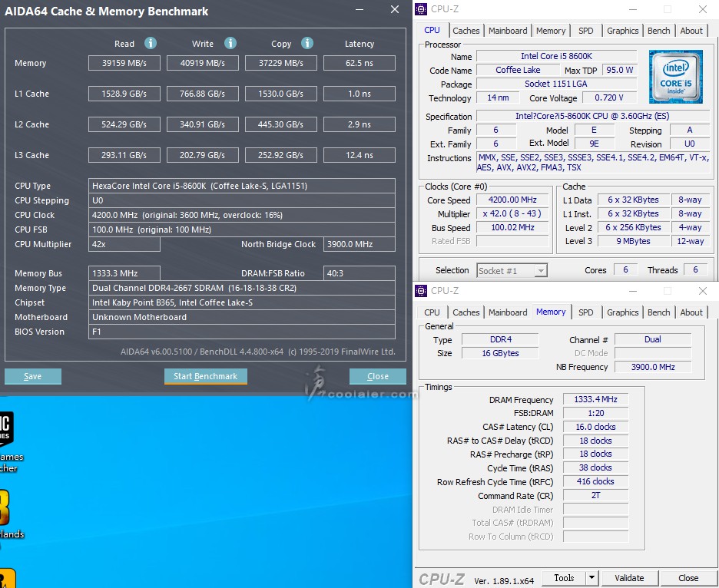Open SPD tab in CPU-Z timings window

point(585,312)
